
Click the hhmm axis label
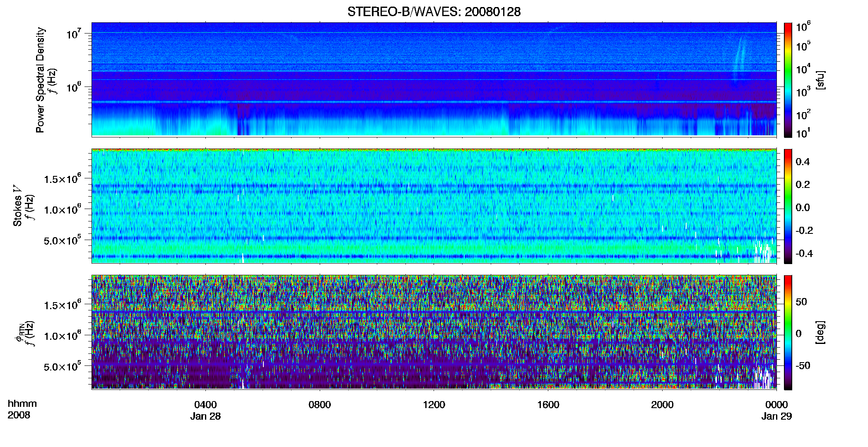tap(22, 404)
